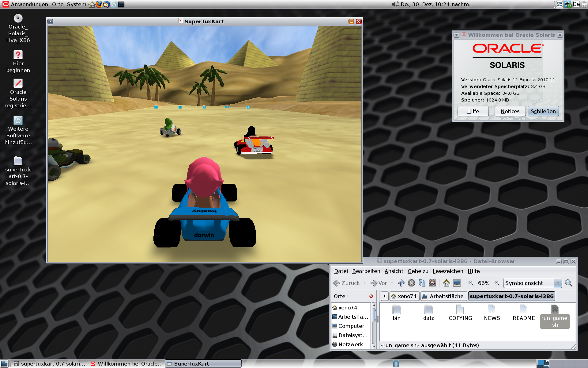Select xeno74 in the sidebar places list
The width and height of the screenshot is (588, 368).
point(351,308)
